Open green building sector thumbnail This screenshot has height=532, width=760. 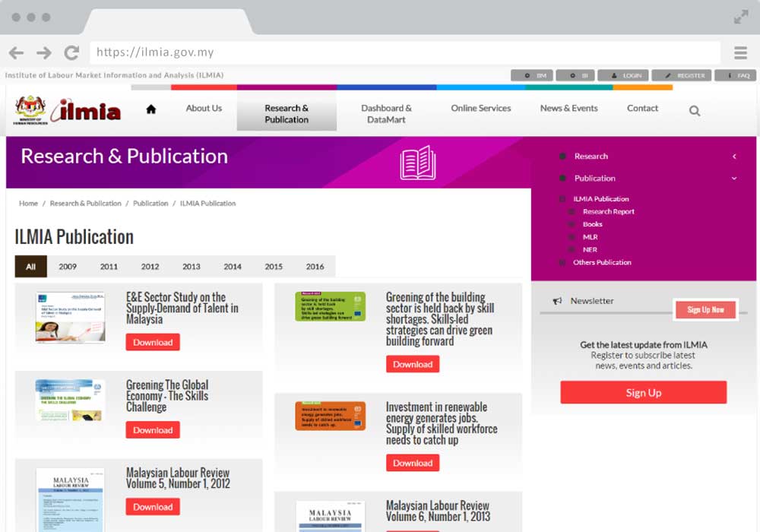point(331,306)
